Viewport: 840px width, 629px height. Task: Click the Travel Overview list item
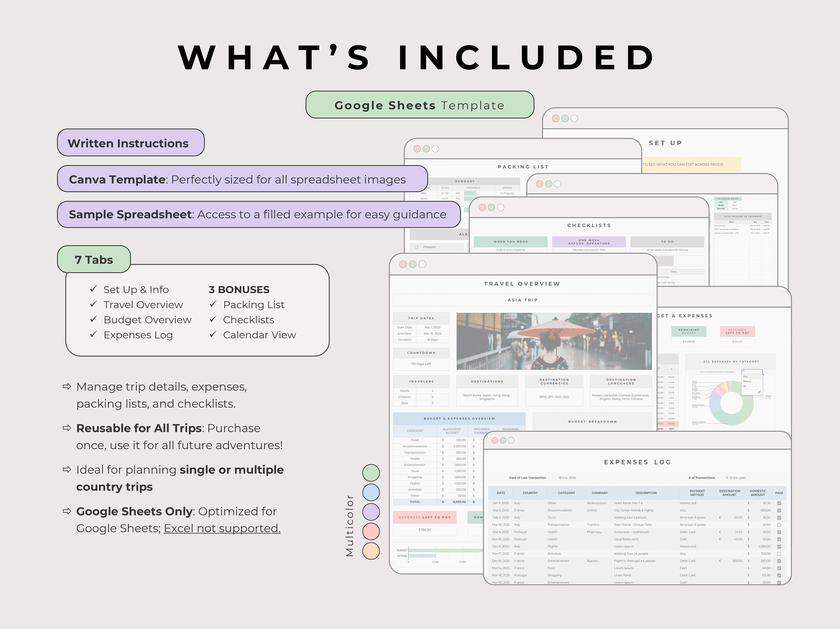pyautogui.click(x=143, y=305)
